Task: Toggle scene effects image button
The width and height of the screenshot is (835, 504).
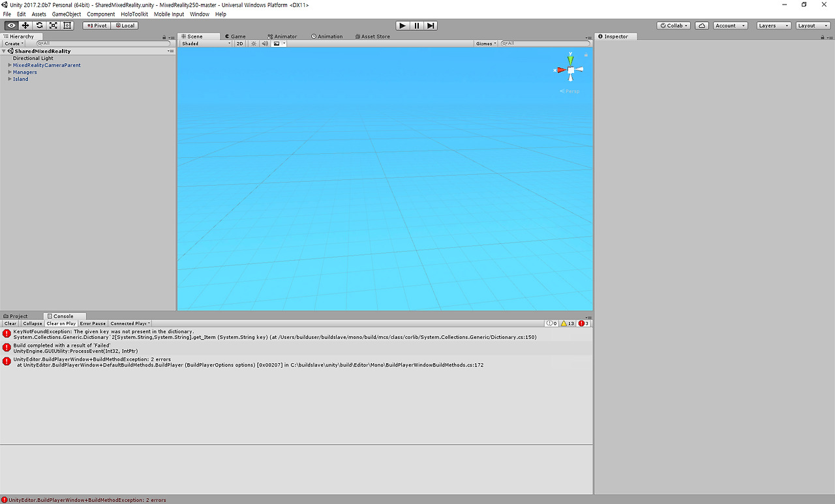Action: [276, 44]
